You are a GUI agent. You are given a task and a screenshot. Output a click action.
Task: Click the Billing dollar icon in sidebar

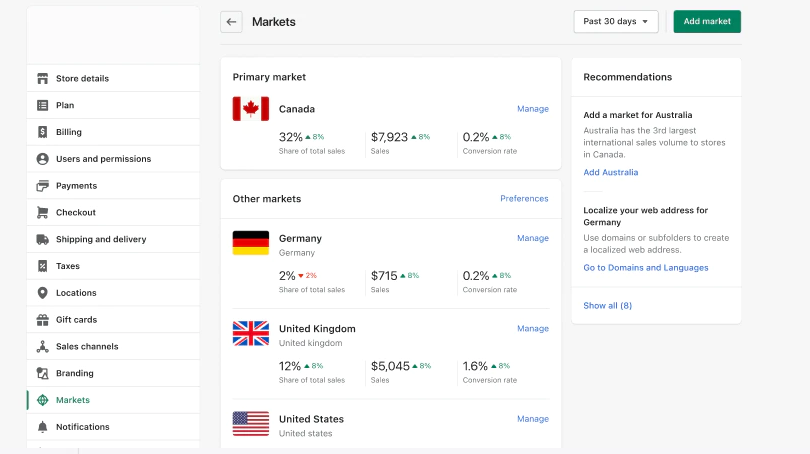[42, 132]
